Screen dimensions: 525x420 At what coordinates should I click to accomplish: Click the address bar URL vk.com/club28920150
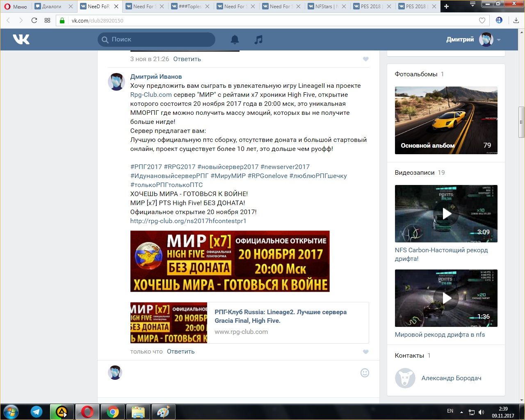click(x=97, y=21)
